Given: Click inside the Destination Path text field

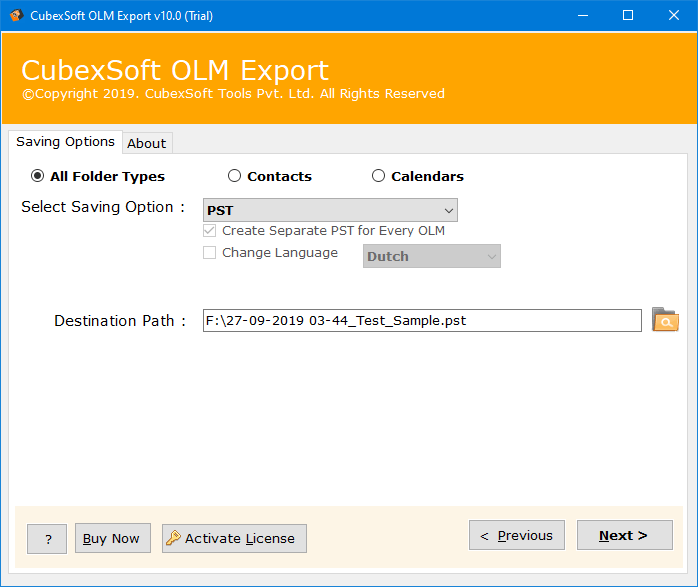Looking at the screenshot, I should tap(421, 320).
